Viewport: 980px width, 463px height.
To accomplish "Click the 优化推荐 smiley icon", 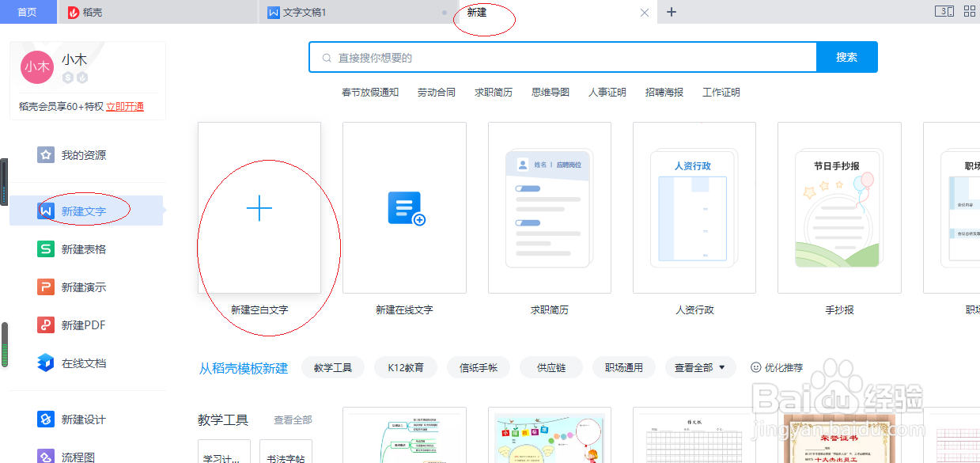I will (x=755, y=367).
